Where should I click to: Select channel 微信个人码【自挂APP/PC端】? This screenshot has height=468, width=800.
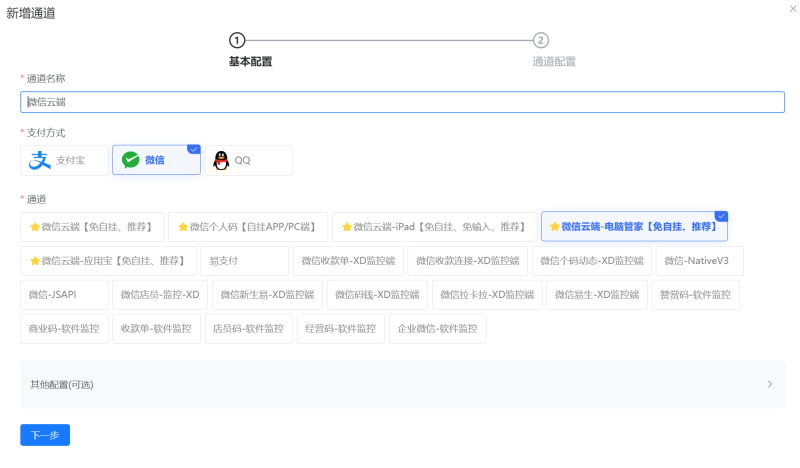pos(248,227)
